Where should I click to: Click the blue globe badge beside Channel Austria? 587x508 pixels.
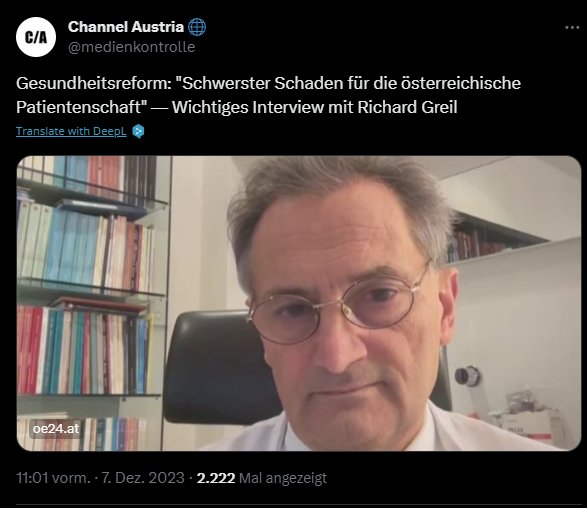pos(197,27)
